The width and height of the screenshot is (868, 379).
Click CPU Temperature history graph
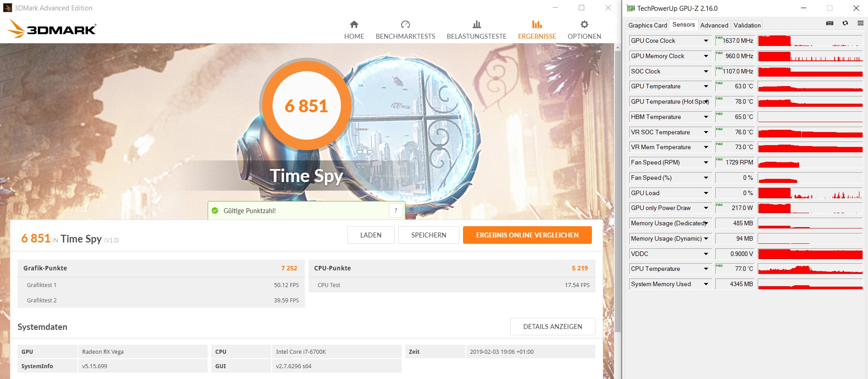coord(810,269)
